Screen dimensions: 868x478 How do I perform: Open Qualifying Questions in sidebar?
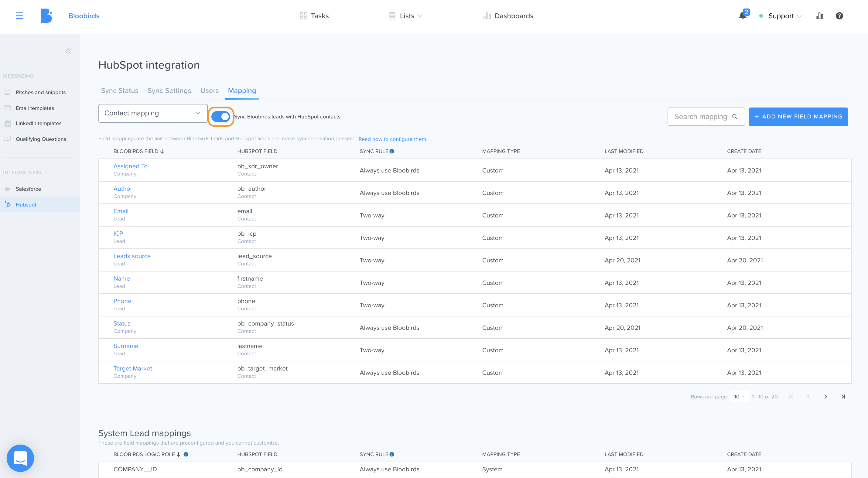41,139
